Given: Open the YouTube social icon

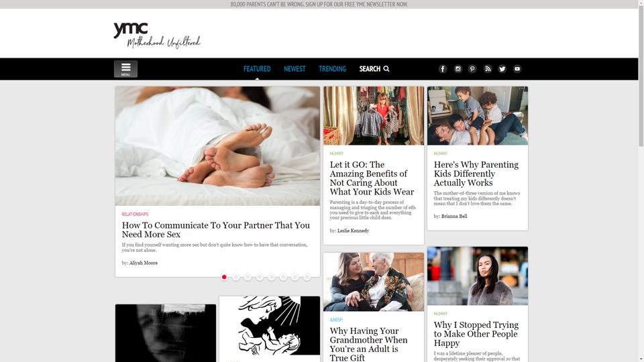Looking at the screenshot, I should pos(517,69).
